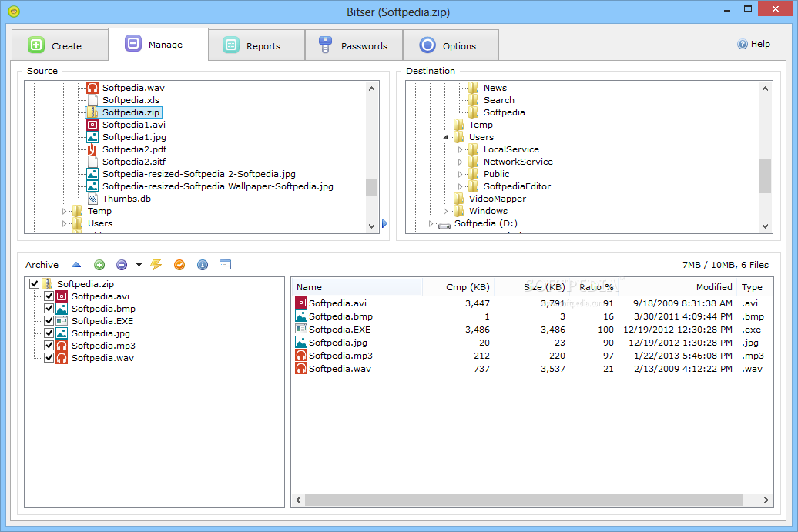Expand the Users folder in Source tree
798x532 pixels.
[x=64, y=223]
